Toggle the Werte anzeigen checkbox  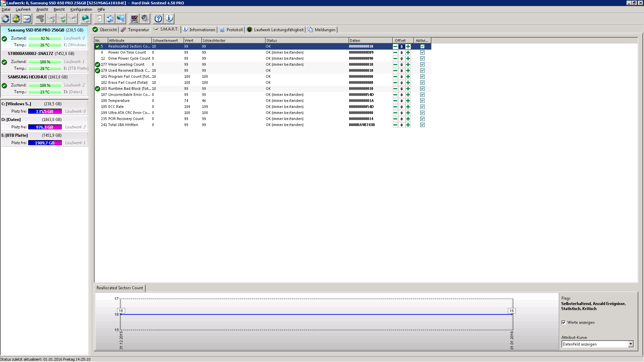(563, 322)
